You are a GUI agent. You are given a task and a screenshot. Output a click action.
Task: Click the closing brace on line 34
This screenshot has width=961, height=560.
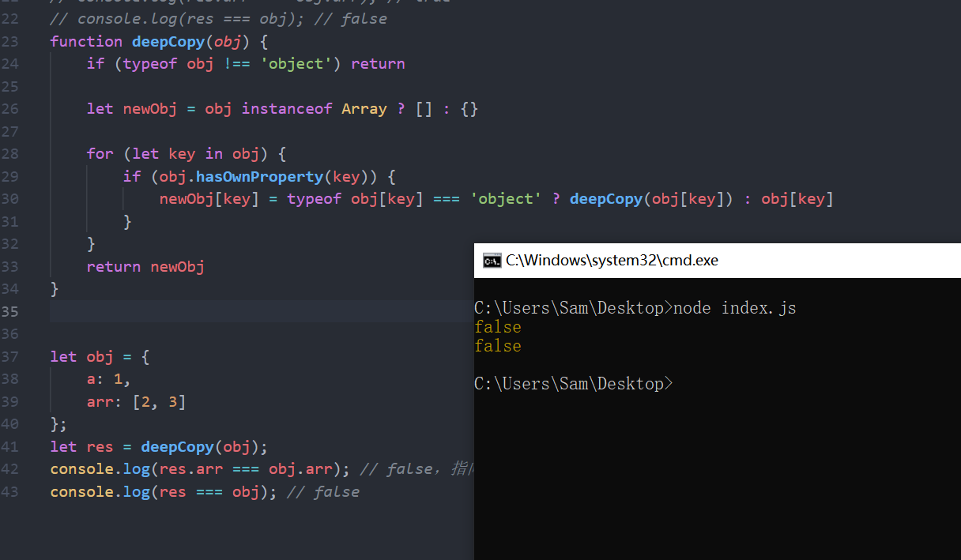click(55, 289)
